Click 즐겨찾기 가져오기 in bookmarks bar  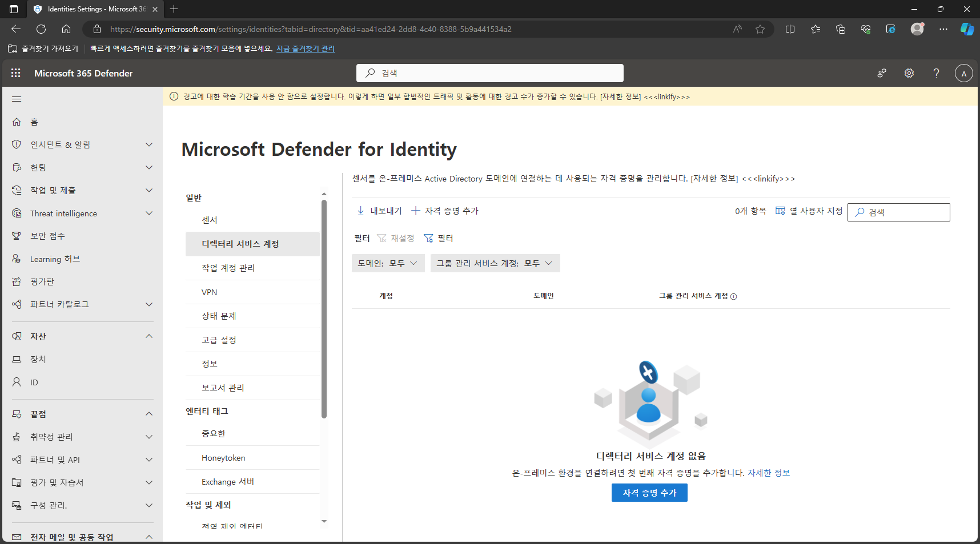click(x=43, y=49)
